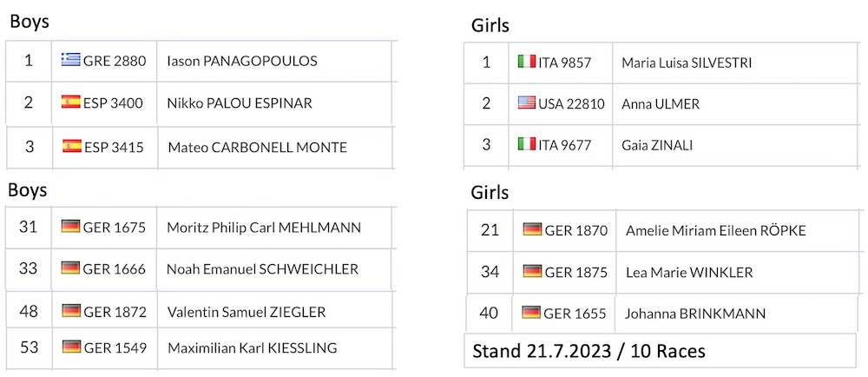The width and height of the screenshot is (868, 377).
Task: Click the German flag next to GER 1870
Action: tap(532, 229)
